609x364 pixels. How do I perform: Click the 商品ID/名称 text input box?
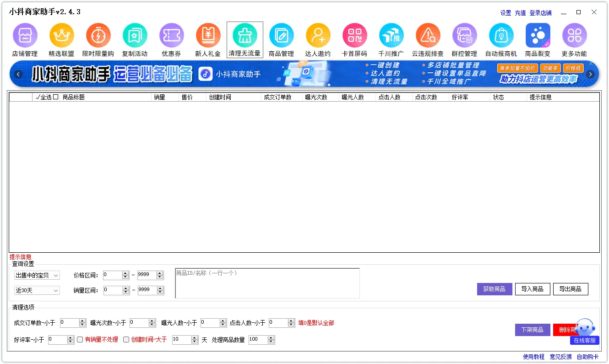pyautogui.click(x=267, y=283)
